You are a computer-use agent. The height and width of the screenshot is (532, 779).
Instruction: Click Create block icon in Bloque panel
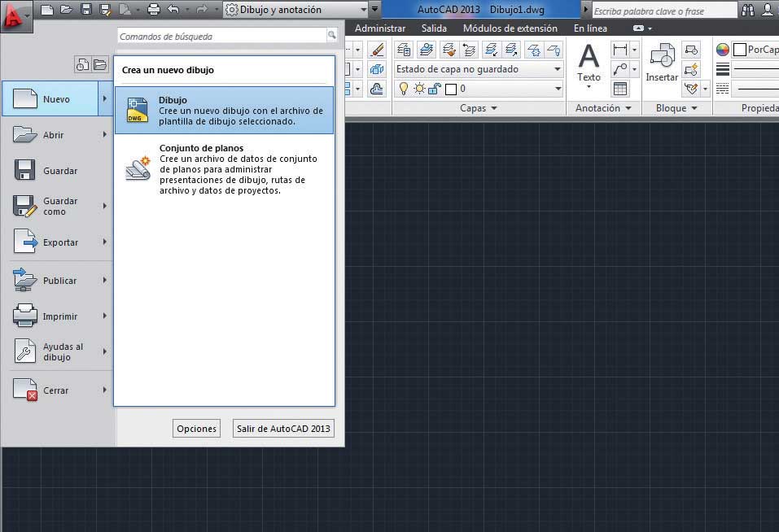click(691, 49)
